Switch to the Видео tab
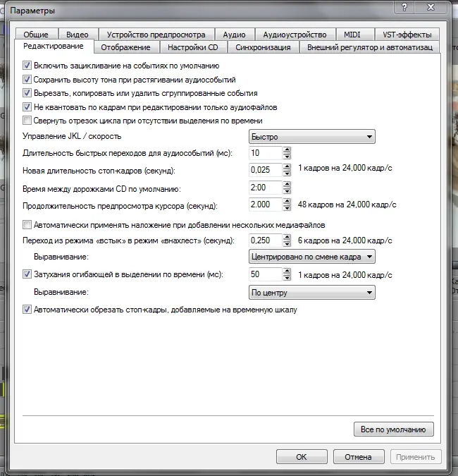Image resolution: width=458 pixels, height=476 pixels. [78, 35]
